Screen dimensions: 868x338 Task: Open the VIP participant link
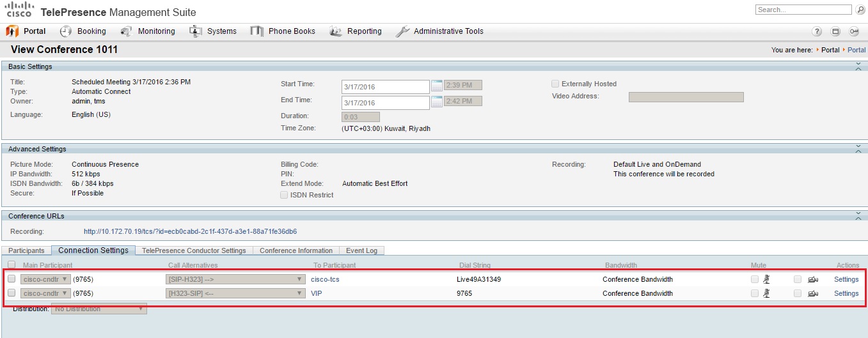click(317, 293)
